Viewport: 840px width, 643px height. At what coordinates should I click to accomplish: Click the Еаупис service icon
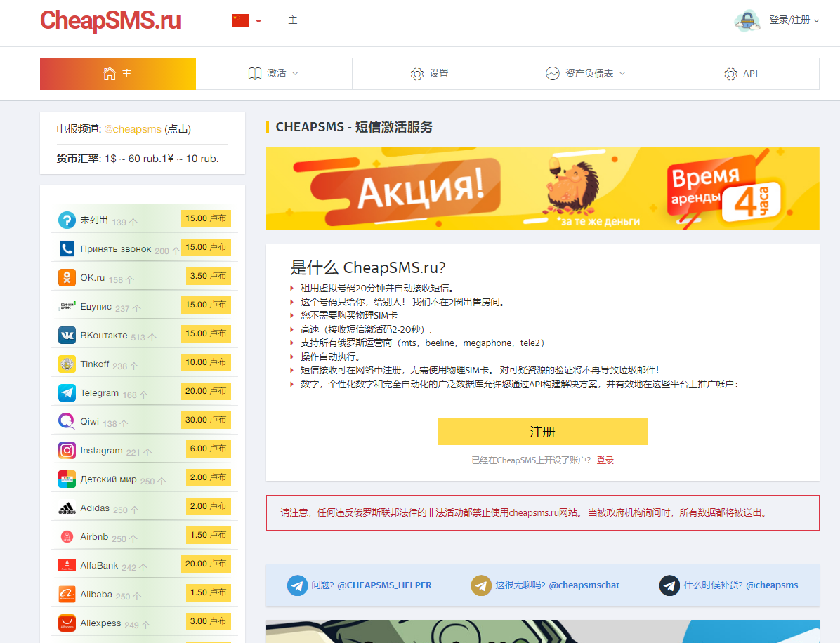pyautogui.click(x=67, y=307)
